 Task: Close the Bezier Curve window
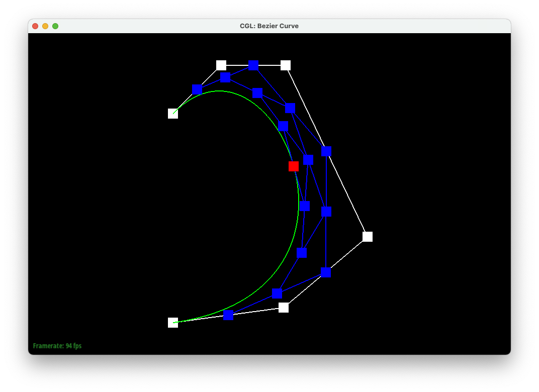(x=35, y=26)
